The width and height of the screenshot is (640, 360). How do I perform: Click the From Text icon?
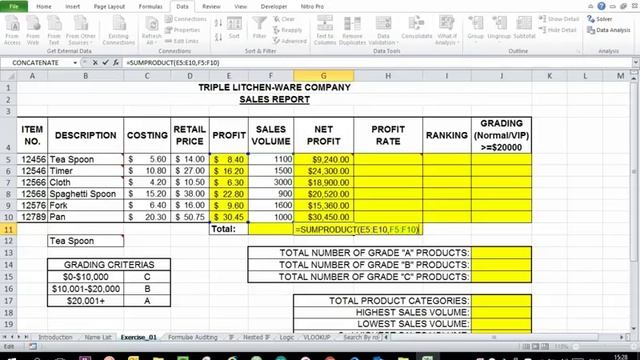click(x=54, y=30)
